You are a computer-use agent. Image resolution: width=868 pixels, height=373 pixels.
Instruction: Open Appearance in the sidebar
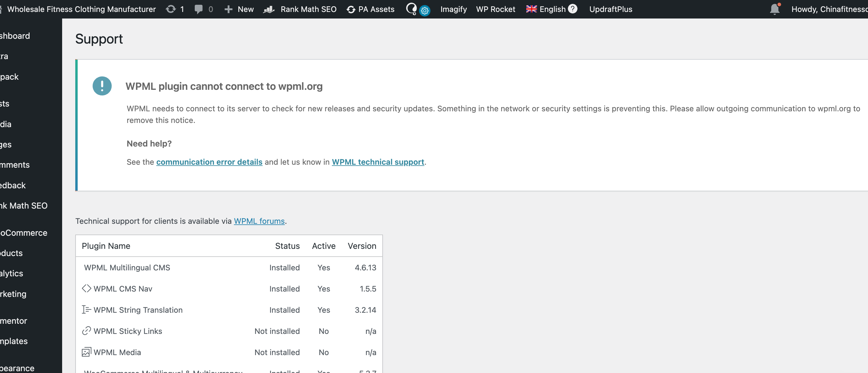coord(17,368)
